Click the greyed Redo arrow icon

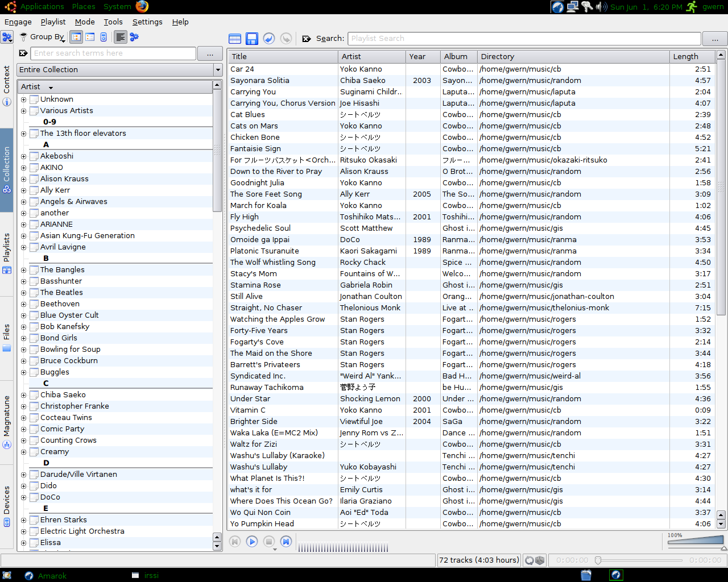[x=286, y=39]
